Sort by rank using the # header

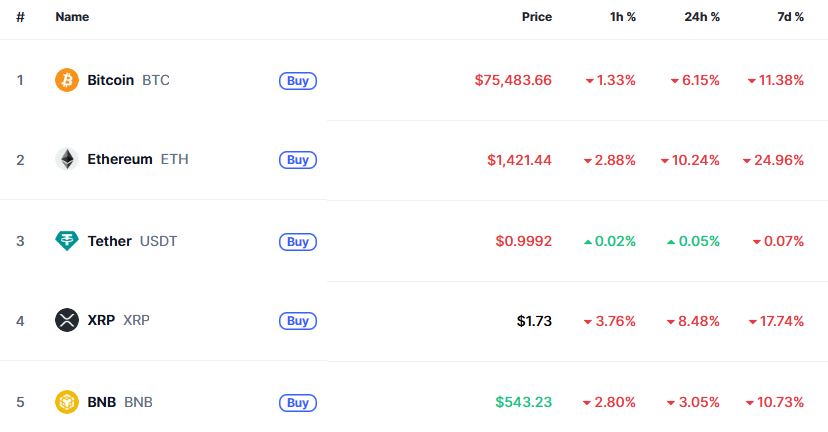[x=20, y=17]
